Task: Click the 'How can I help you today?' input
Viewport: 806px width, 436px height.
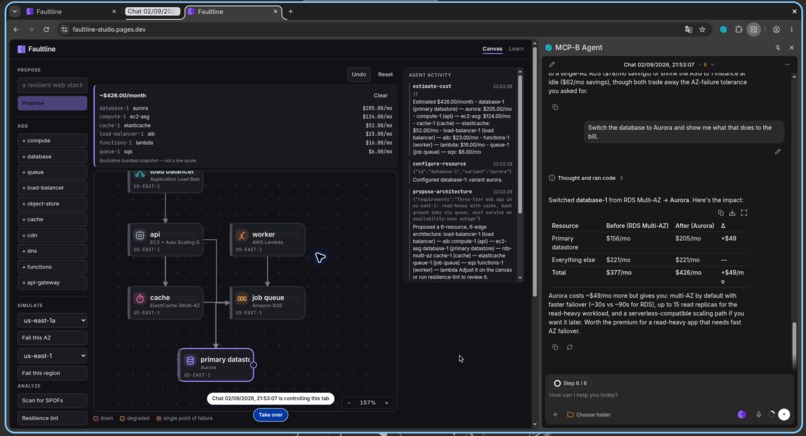Action: [x=668, y=395]
